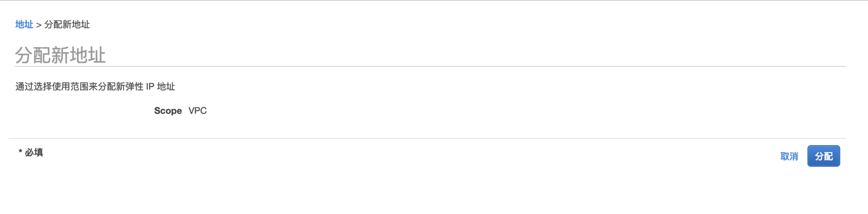Click 地址 at end of description
The image size is (868, 214).
[166, 87]
